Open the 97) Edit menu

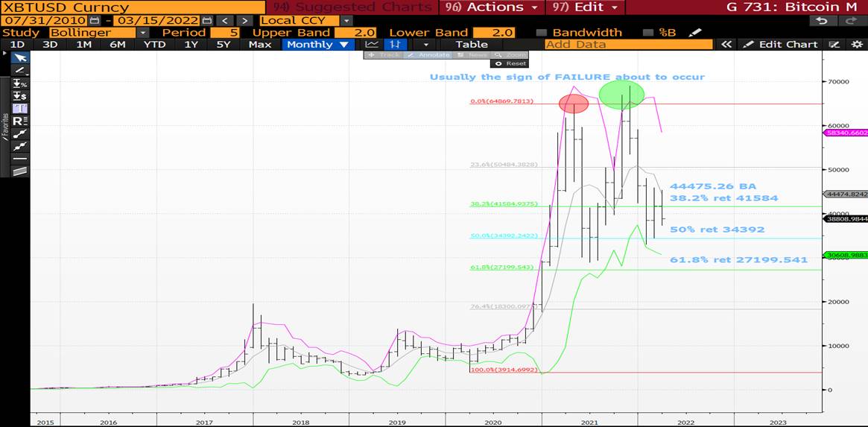(x=586, y=7)
